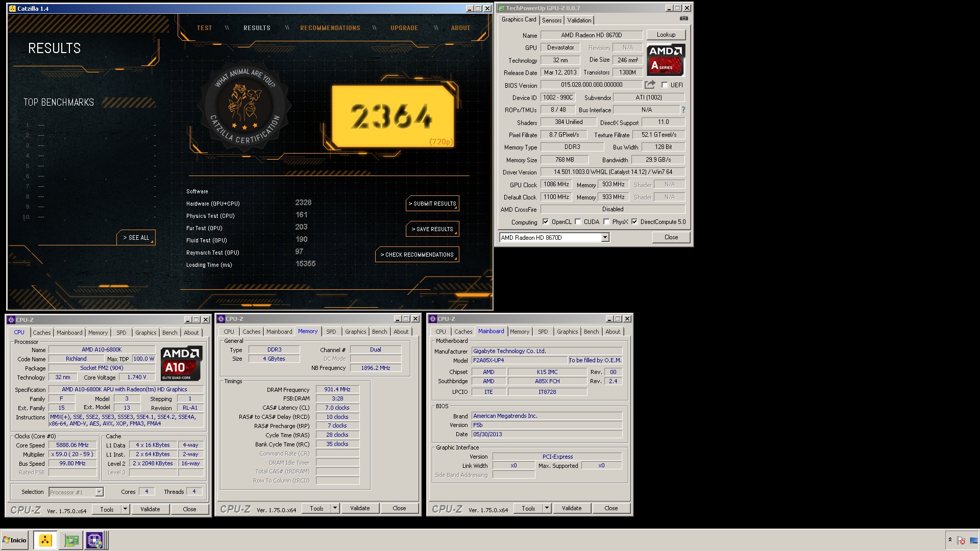This screenshot has height=551, width=980.
Task: Click Check Recommendations in Catzilla
Action: click(417, 255)
